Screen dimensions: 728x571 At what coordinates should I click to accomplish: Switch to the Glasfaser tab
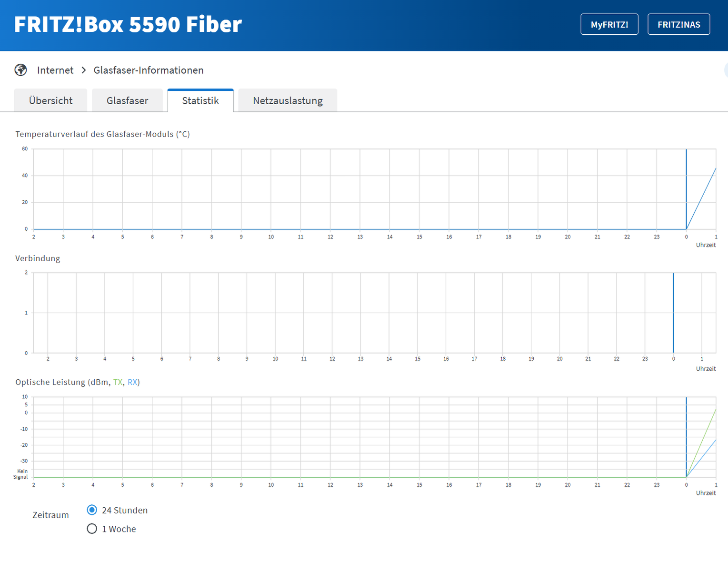click(127, 100)
